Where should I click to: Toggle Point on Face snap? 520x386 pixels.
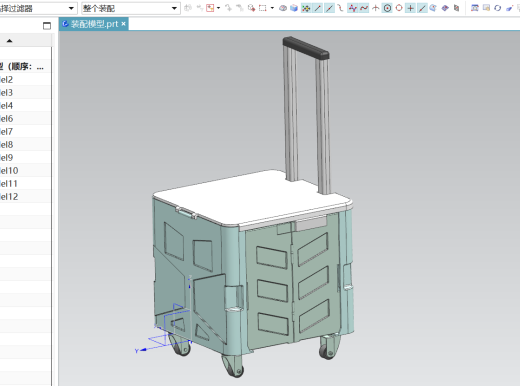pos(433,8)
